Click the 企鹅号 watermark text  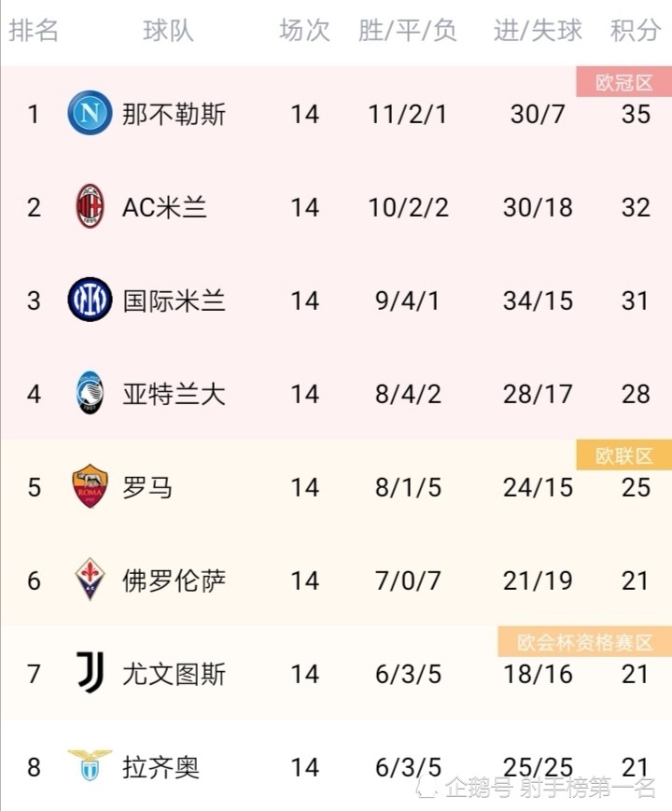click(x=479, y=788)
